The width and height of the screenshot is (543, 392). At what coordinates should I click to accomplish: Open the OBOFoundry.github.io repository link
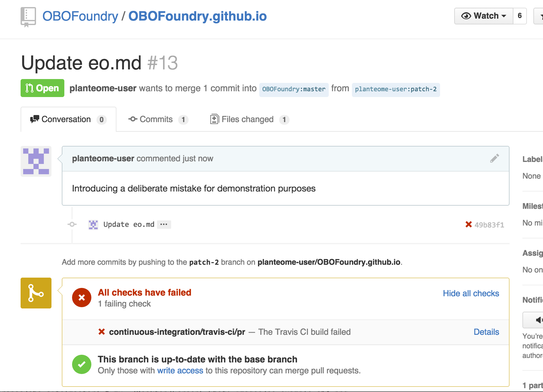[198, 16]
